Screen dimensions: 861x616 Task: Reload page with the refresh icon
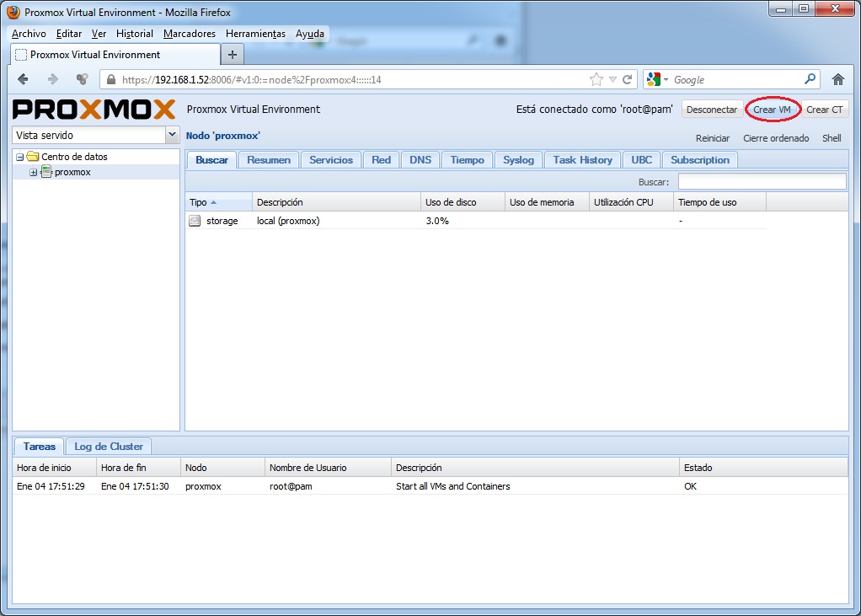pyautogui.click(x=627, y=79)
